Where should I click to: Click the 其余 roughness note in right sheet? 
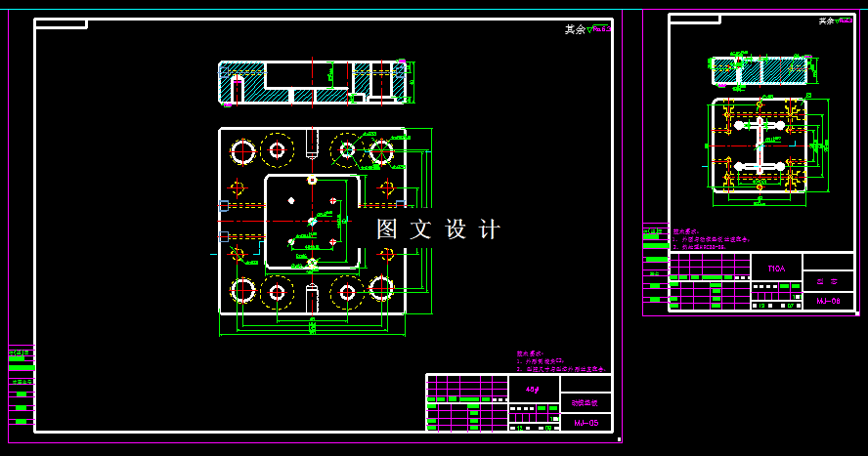pos(836,21)
